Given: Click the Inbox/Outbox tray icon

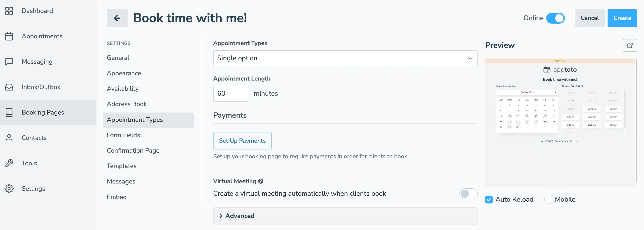Looking at the screenshot, I should pos(9,87).
